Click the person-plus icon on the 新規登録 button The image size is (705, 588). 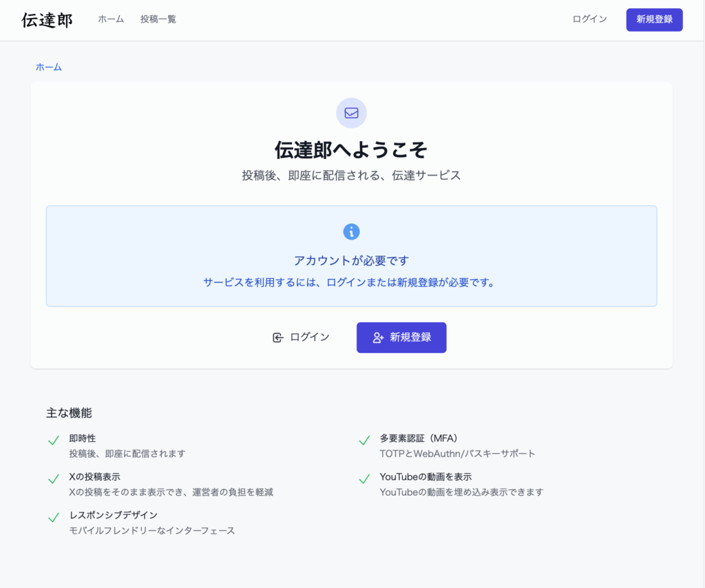pyautogui.click(x=377, y=337)
